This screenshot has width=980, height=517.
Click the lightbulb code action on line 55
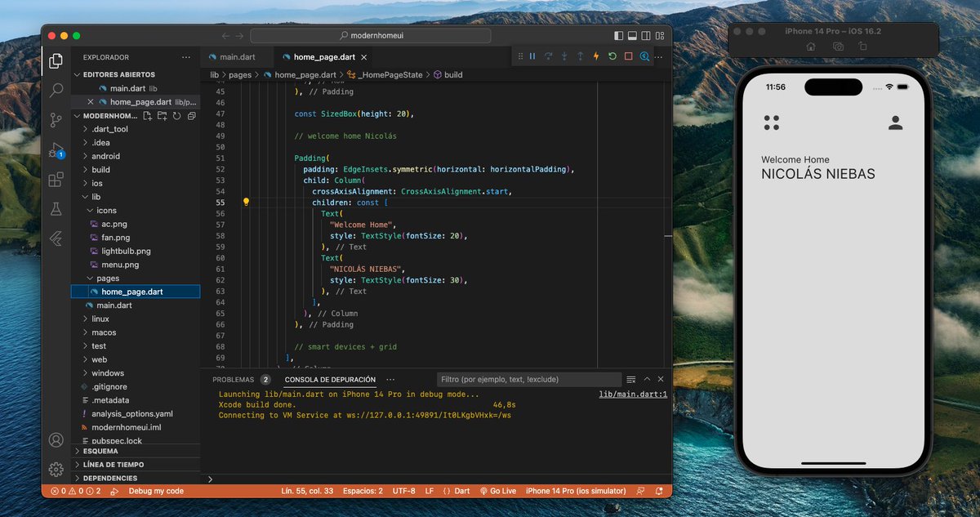[x=246, y=202]
